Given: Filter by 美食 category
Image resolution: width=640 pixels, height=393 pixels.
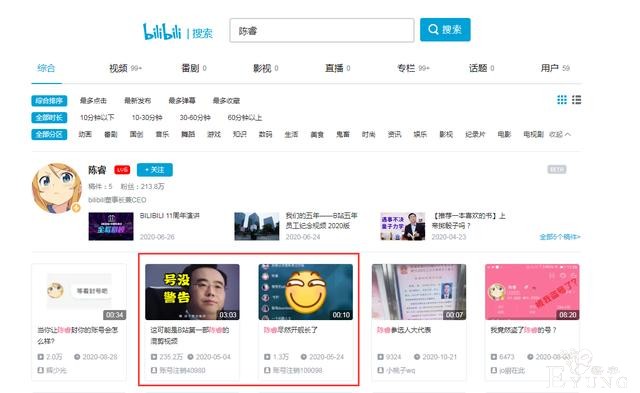Looking at the screenshot, I should (317, 134).
